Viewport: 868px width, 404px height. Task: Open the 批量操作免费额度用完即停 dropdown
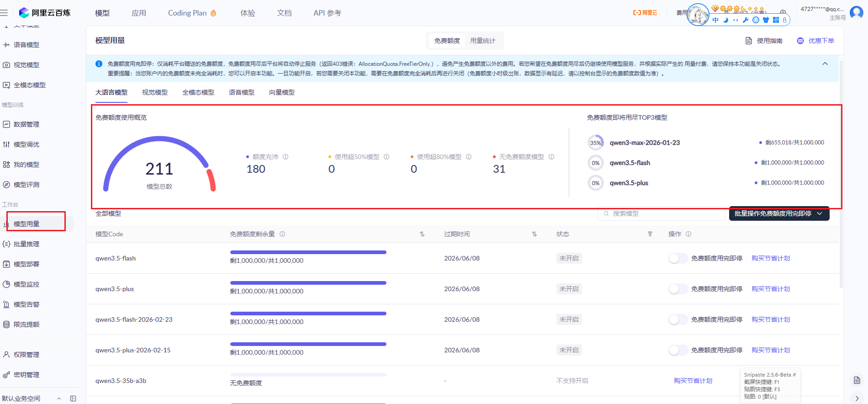779,213
